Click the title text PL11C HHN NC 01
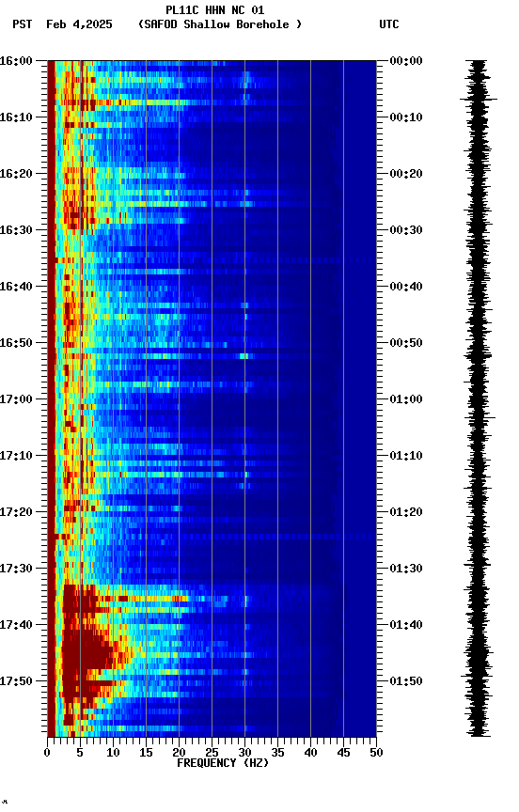The height and width of the screenshot is (812, 519). (215, 10)
